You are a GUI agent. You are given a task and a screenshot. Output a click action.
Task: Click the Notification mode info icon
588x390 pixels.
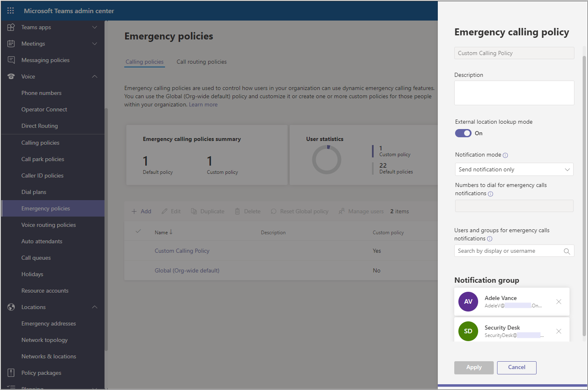[x=505, y=155]
